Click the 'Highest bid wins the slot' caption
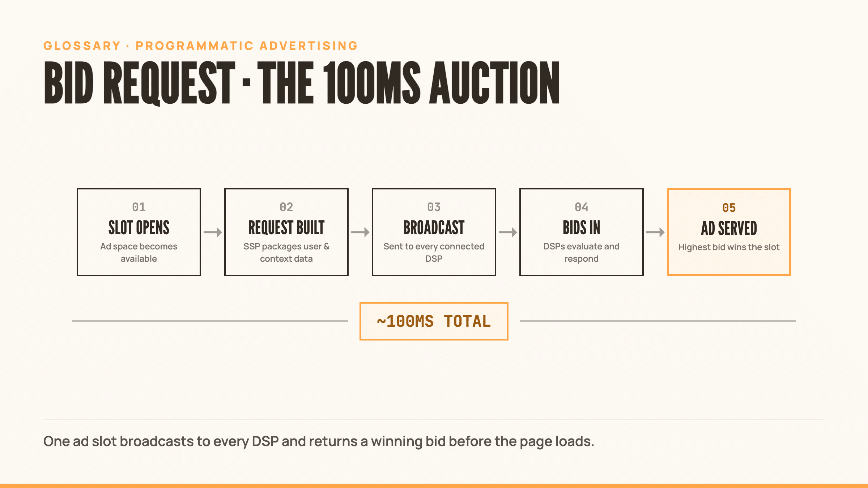868x488 pixels. [x=729, y=247]
